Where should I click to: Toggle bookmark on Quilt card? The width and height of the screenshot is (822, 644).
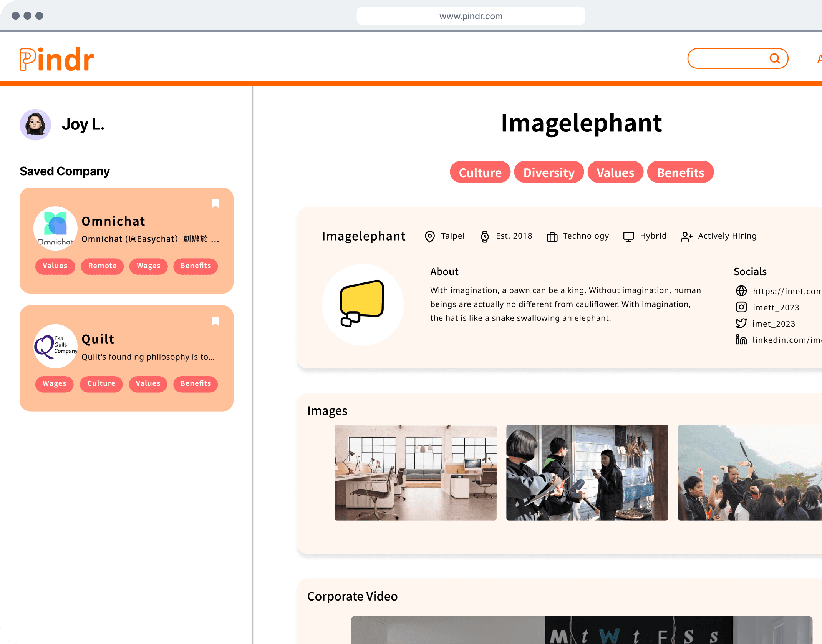pos(215,322)
